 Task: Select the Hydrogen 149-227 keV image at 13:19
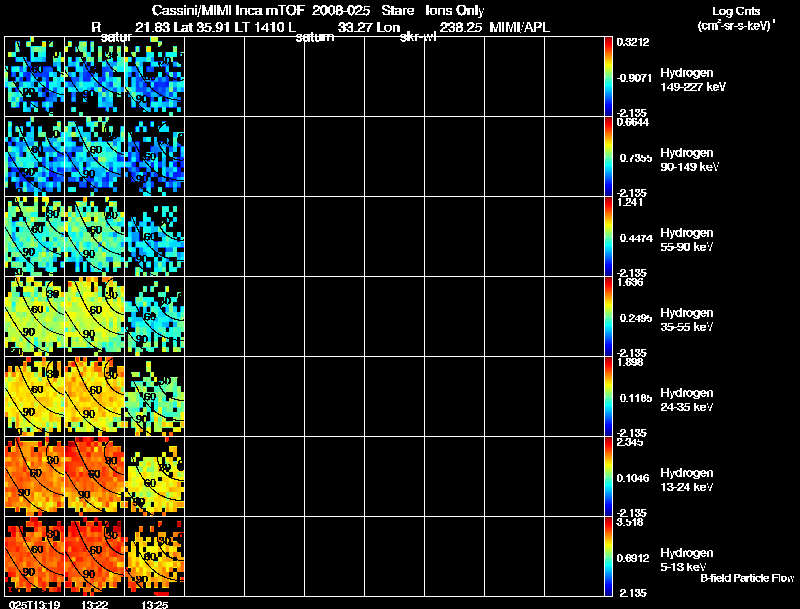(35, 77)
